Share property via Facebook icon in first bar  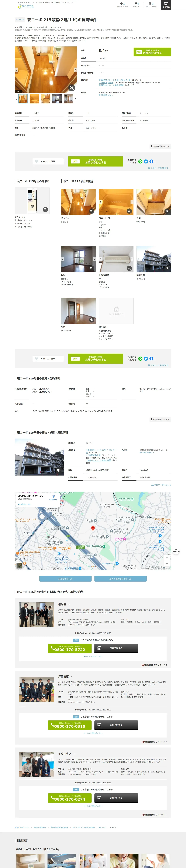click(x=151, y=161)
